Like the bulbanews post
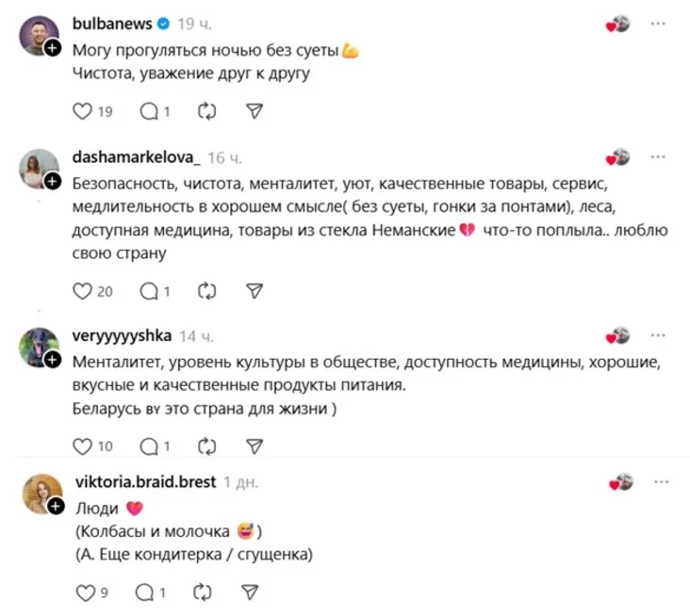 pos(83,111)
